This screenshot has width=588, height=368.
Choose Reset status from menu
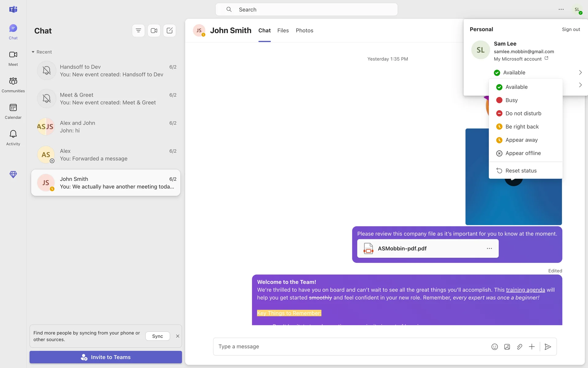click(521, 171)
